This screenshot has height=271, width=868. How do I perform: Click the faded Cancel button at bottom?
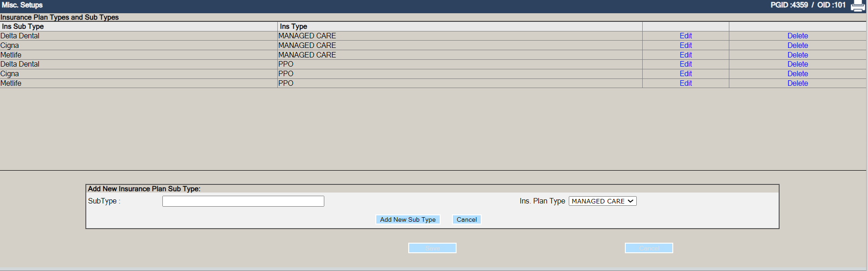pos(649,248)
